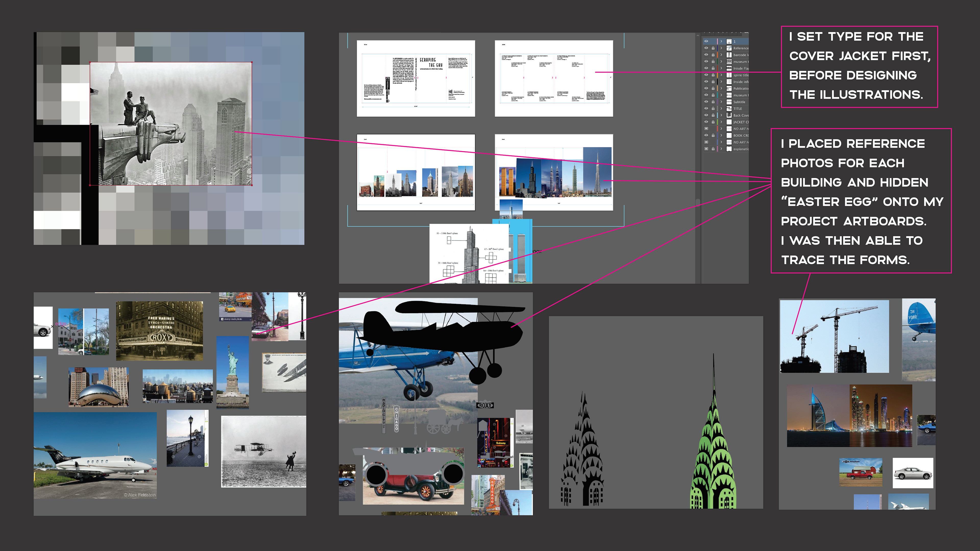Expand the Reference layer chevron
Viewport: 980px width, 551px height.
[721, 48]
